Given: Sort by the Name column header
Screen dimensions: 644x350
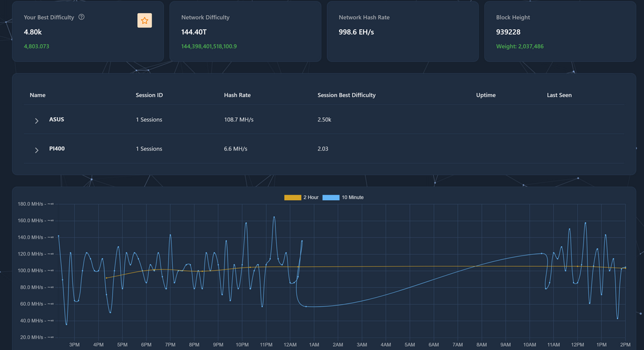Looking at the screenshot, I should (38, 95).
